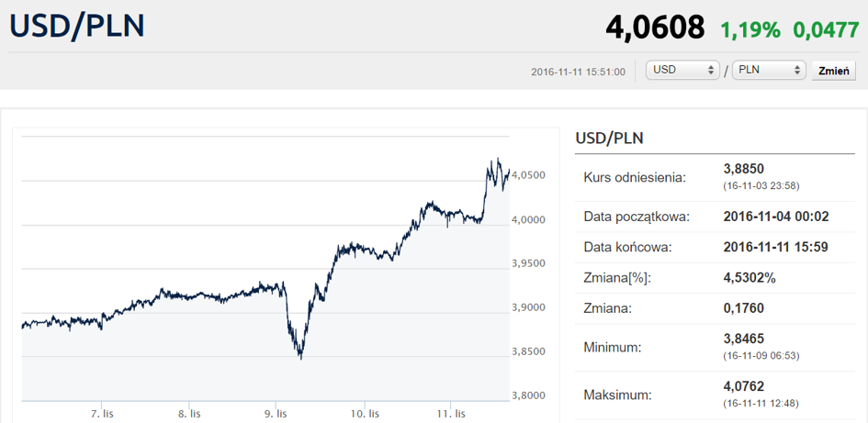Click the 7. lis date on chart axis
This screenshot has width=868, height=423.
pos(102,414)
